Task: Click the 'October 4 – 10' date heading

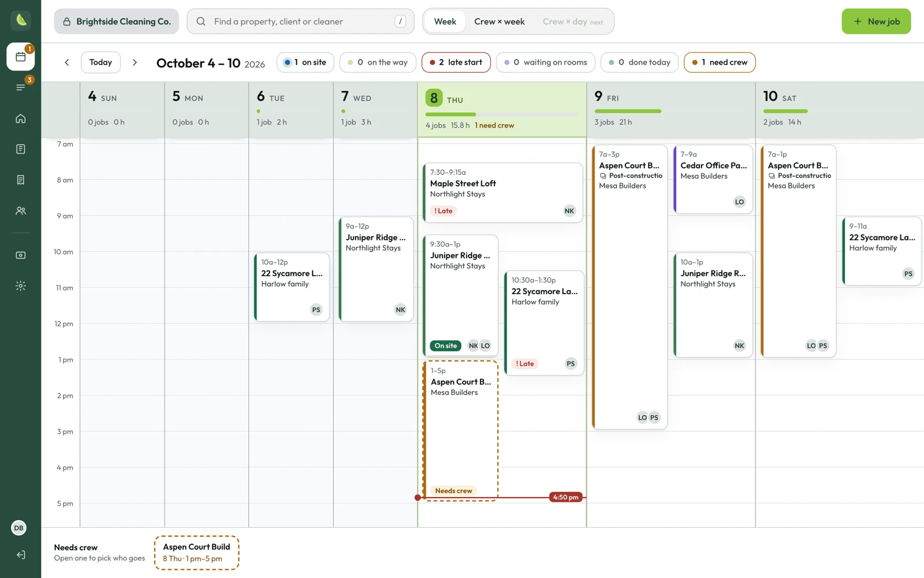Action: click(x=198, y=63)
